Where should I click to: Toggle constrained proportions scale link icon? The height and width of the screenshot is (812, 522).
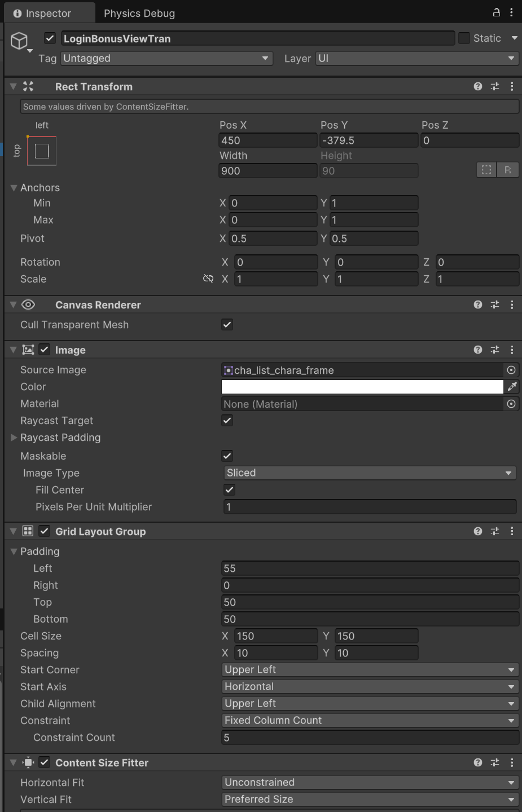(x=208, y=279)
